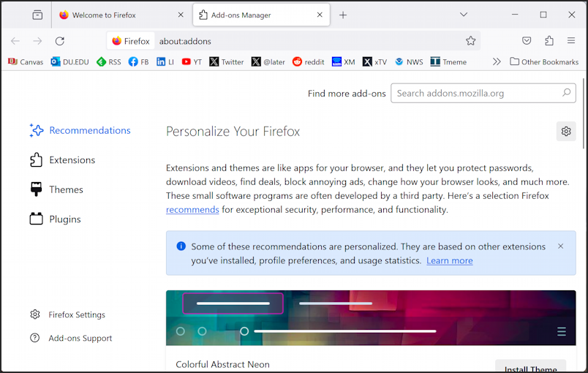Open the YT YouTube bookmark

coord(192,62)
